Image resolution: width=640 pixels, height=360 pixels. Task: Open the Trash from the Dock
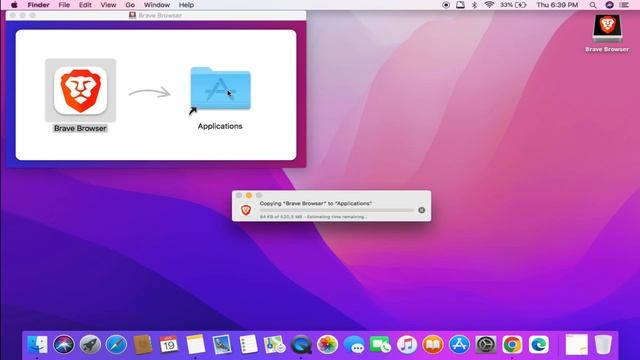pos(603,344)
